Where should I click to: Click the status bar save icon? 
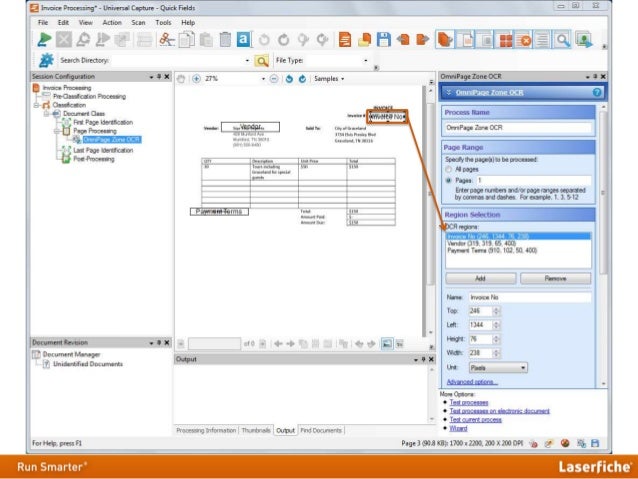595,443
